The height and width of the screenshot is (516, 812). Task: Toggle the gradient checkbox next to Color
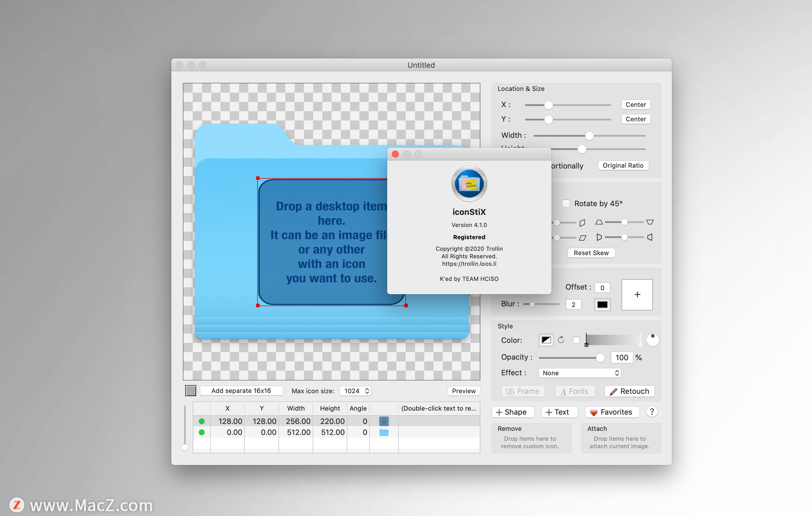[x=576, y=340]
